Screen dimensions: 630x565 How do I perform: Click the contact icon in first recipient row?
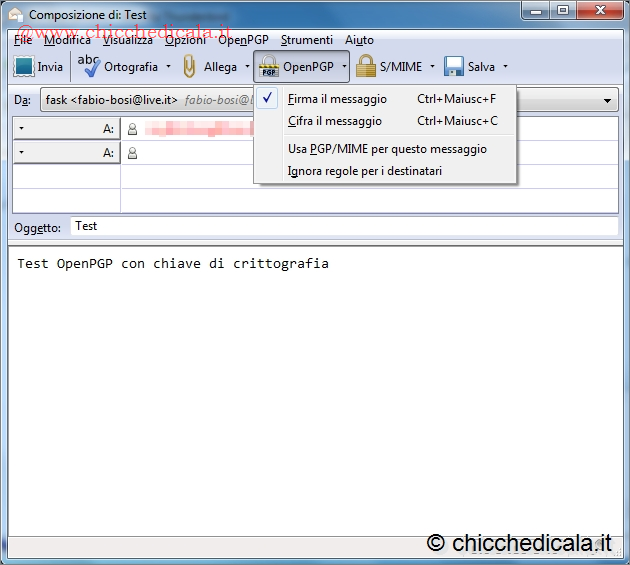132,129
